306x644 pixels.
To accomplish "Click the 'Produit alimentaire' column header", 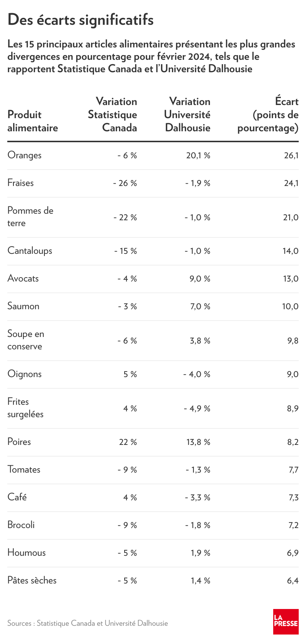I will coord(32,121).
